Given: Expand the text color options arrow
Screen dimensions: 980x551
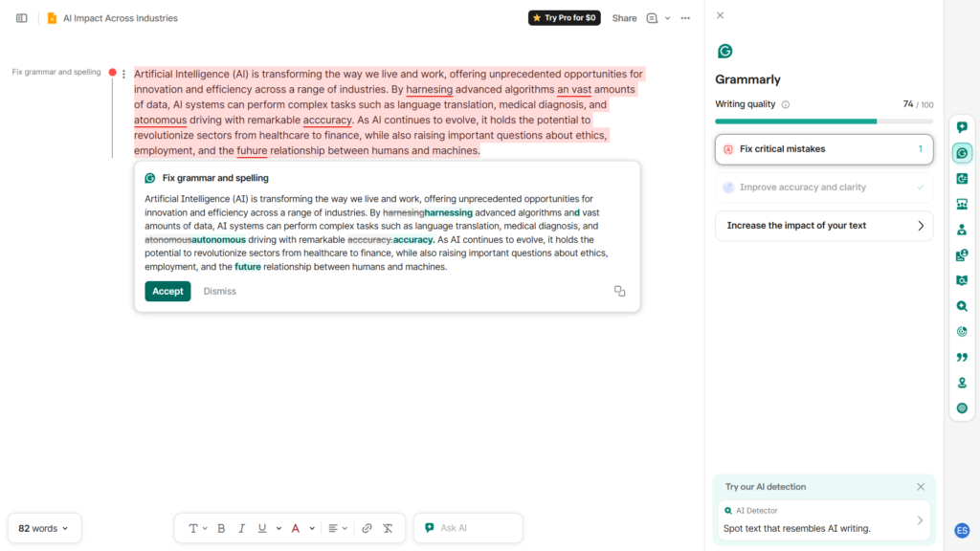Looking at the screenshot, I should (x=312, y=528).
